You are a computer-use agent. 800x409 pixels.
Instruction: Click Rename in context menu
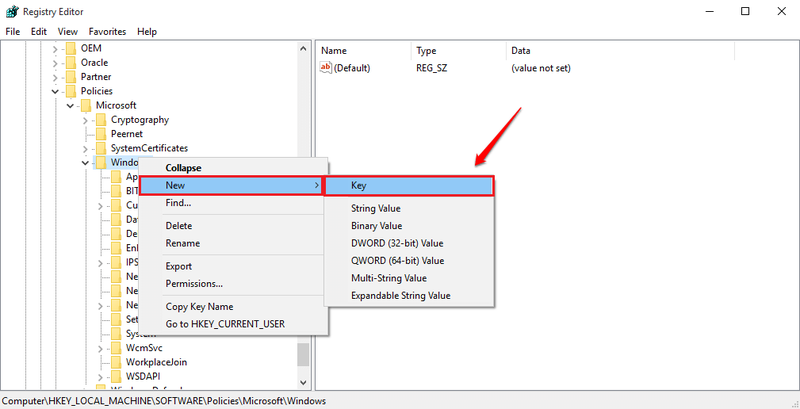click(x=183, y=243)
